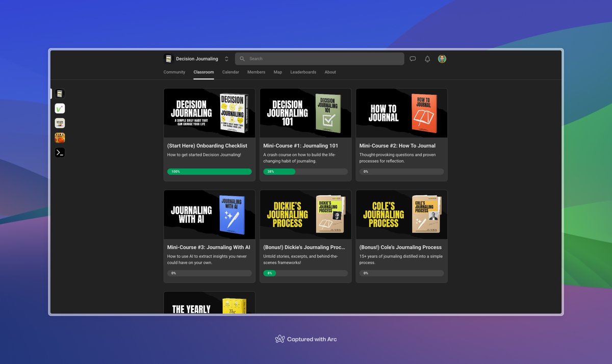
Task: Open the user profile avatar
Action: [x=442, y=59]
